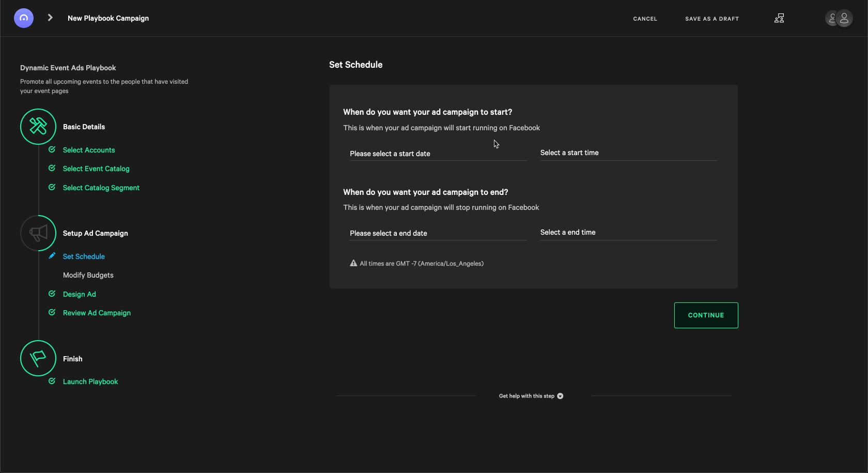868x473 pixels.
Task: Go to Select Catalog Segment step
Action: pyautogui.click(x=101, y=188)
